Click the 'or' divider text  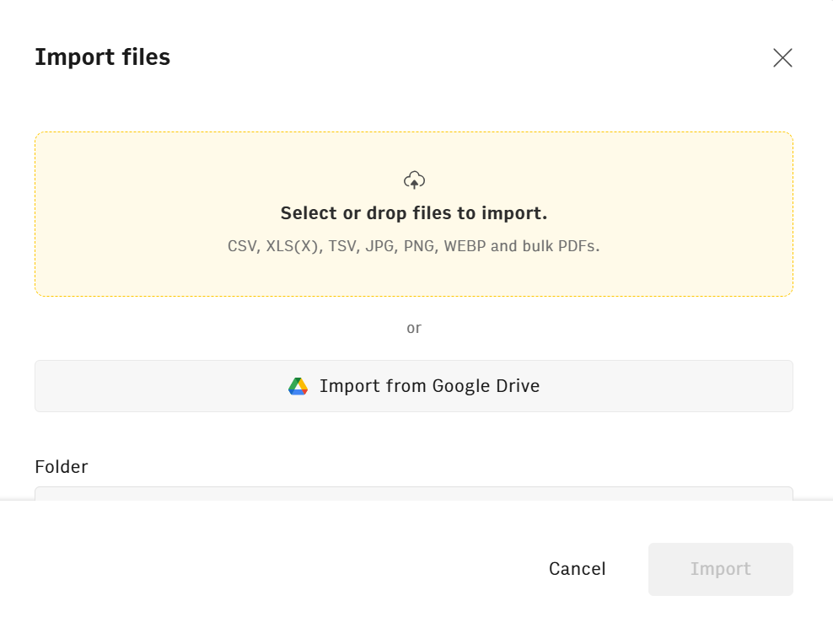(x=414, y=328)
